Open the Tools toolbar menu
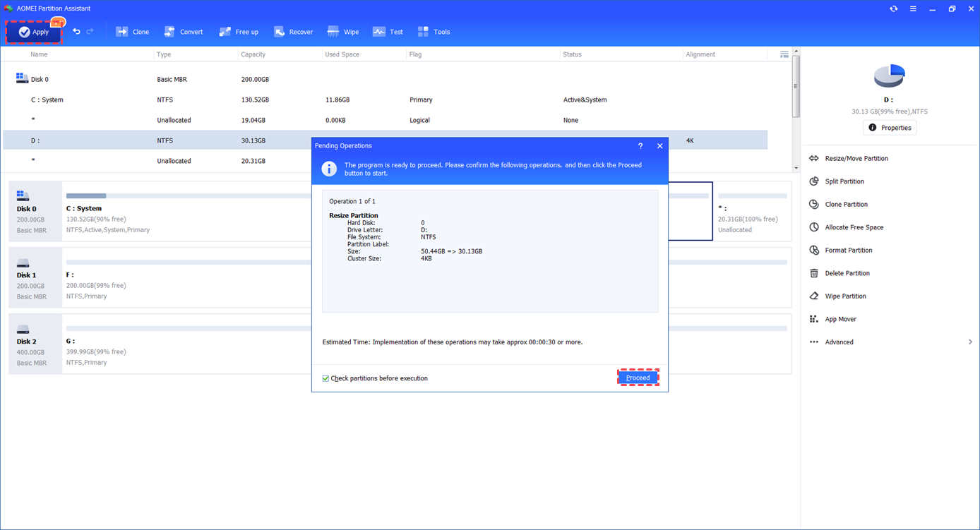The width and height of the screenshot is (980, 530). click(x=434, y=32)
